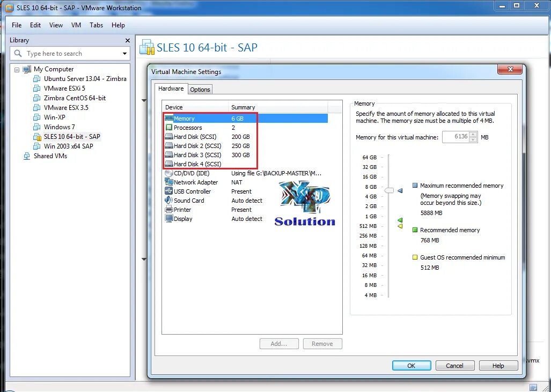The height and width of the screenshot is (392, 551).
Task: Click the memory slider thumb
Action: coord(389,190)
